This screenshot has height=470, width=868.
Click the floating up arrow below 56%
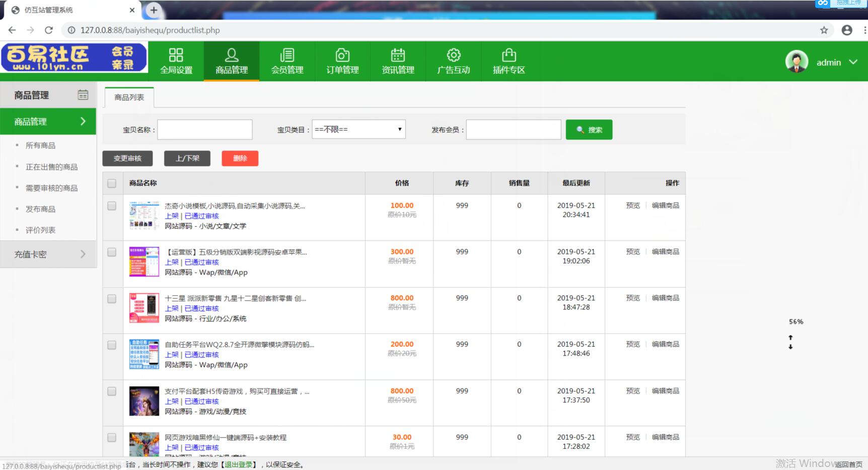tap(790, 338)
